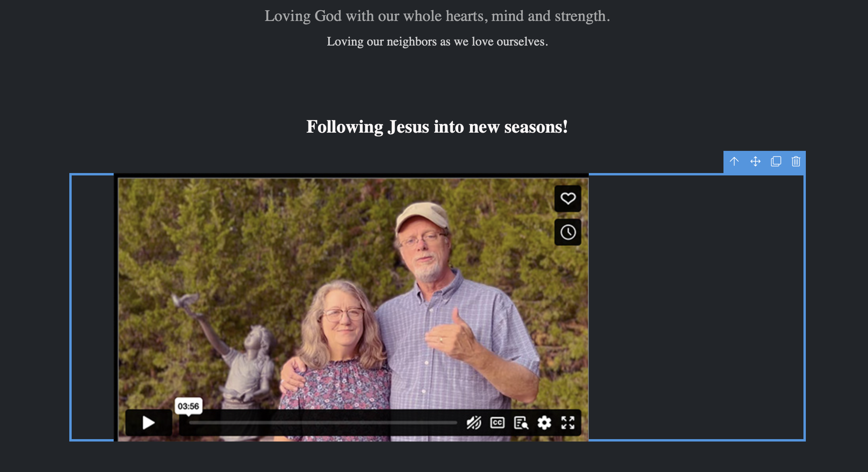Open the video transcript search icon
The width and height of the screenshot is (868, 472).
pyautogui.click(x=521, y=423)
